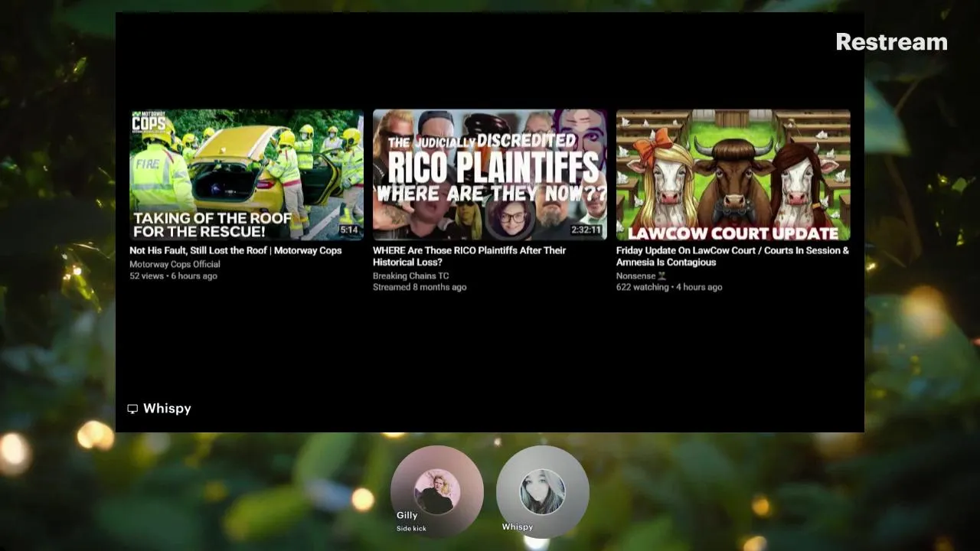This screenshot has width=980, height=551.
Task: Click title 'WHERE Are Those RICO Plaintiffs After Their Historical Loss?'
Action: pos(469,256)
